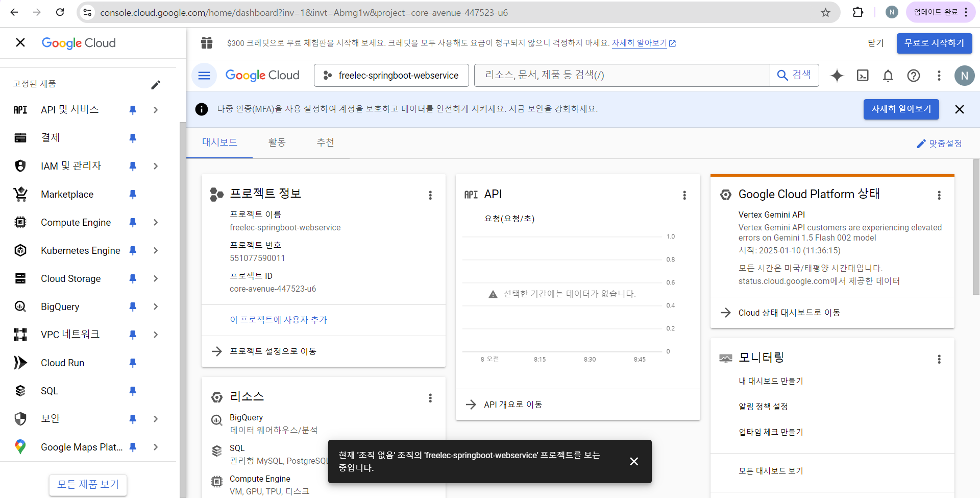Click the 검색 search button
Viewport: 980px width, 498px height.
tap(794, 76)
